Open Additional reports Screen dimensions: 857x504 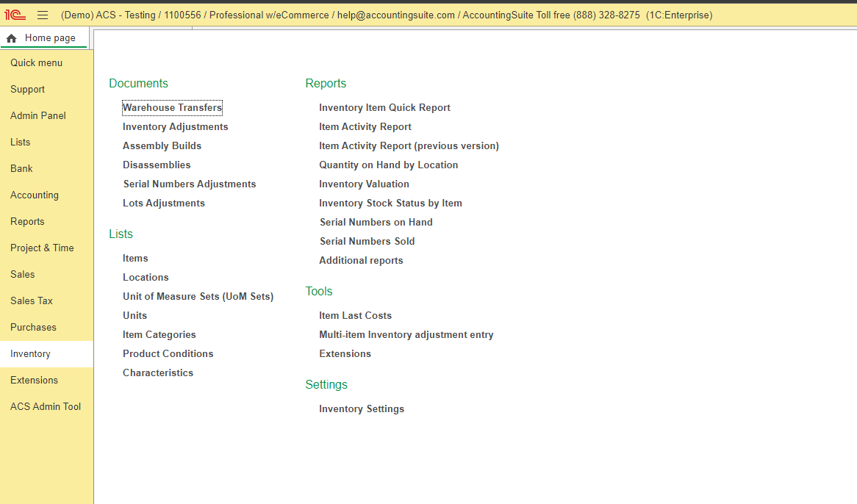(x=361, y=261)
